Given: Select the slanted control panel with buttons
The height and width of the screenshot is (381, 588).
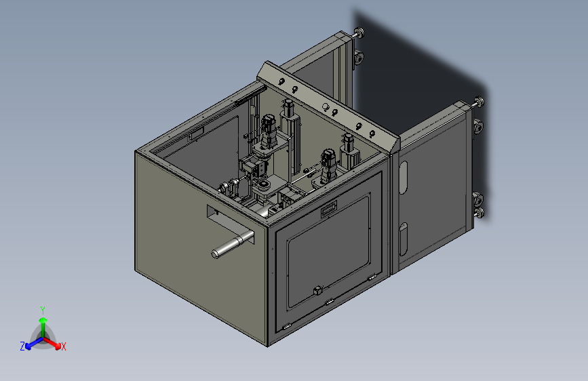Looking at the screenshot, I should click(x=327, y=106).
